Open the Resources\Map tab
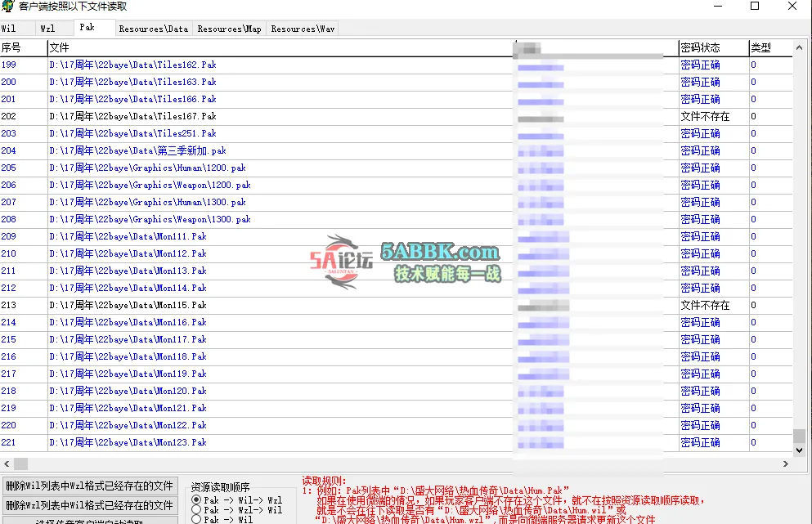This screenshot has height=524, width=812. tap(230, 29)
